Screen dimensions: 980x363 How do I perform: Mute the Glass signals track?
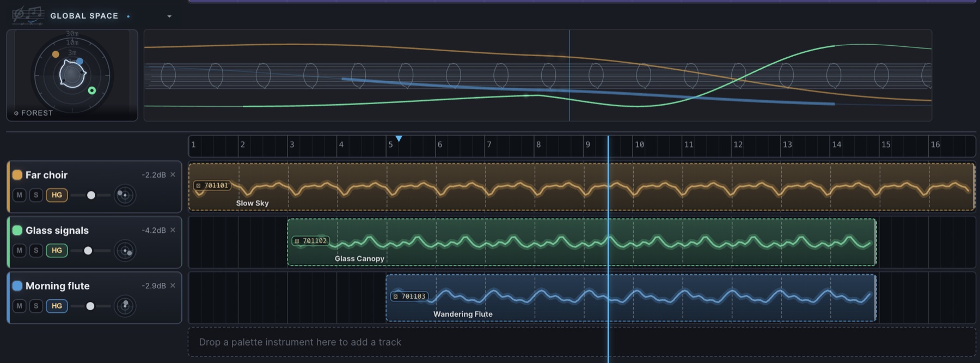tap(20, 251)
